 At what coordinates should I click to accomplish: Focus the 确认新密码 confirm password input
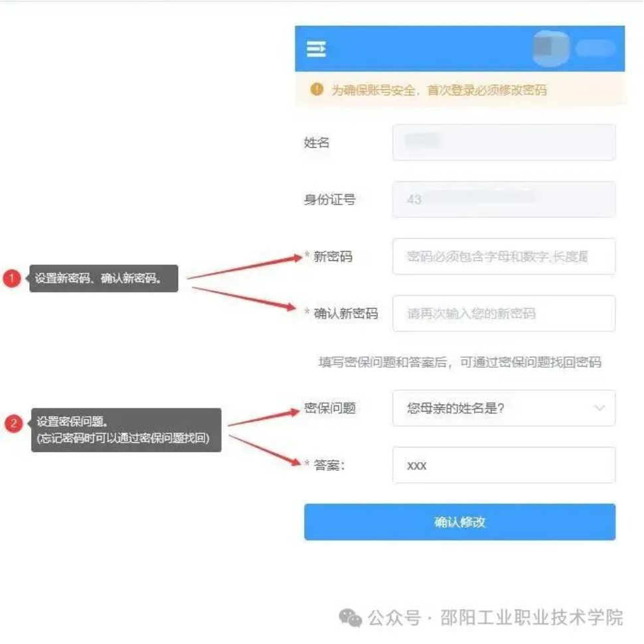pos(503,313)
